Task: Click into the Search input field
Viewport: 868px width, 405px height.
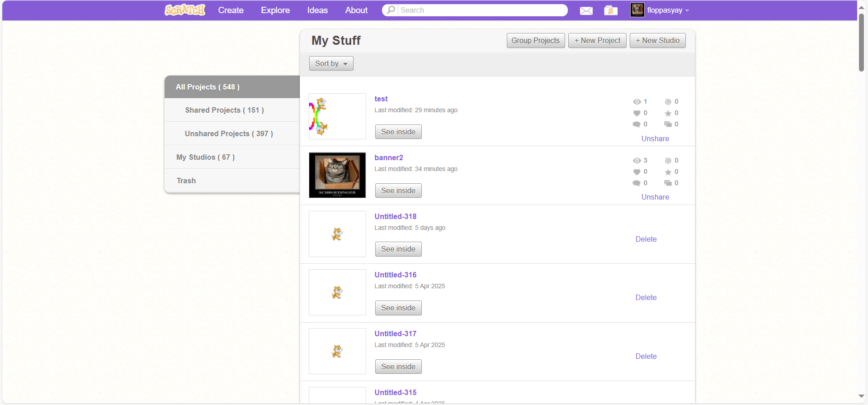Action: pyautogui.click(x=482, y=10)
